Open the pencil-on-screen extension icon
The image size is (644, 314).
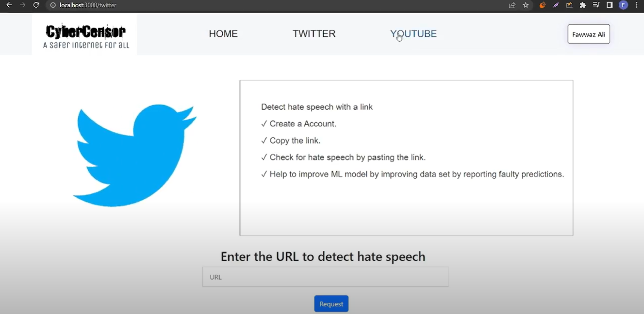coord(569,5)
